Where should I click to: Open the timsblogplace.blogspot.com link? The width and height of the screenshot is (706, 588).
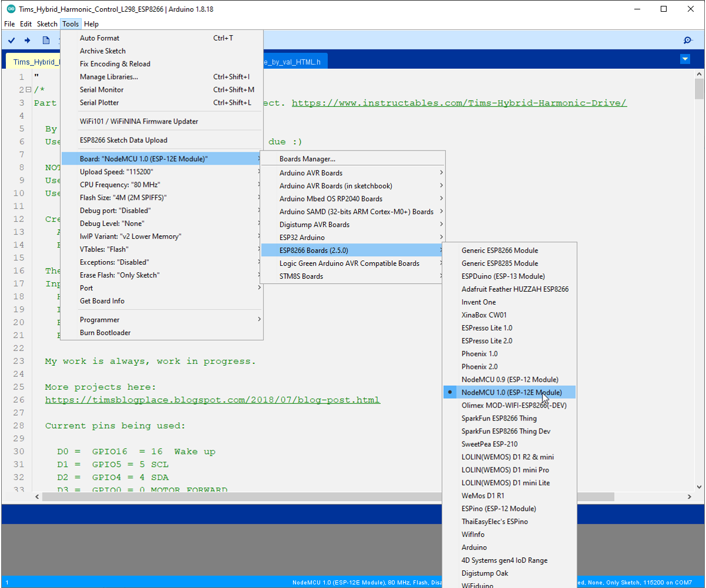click(212, 400)
